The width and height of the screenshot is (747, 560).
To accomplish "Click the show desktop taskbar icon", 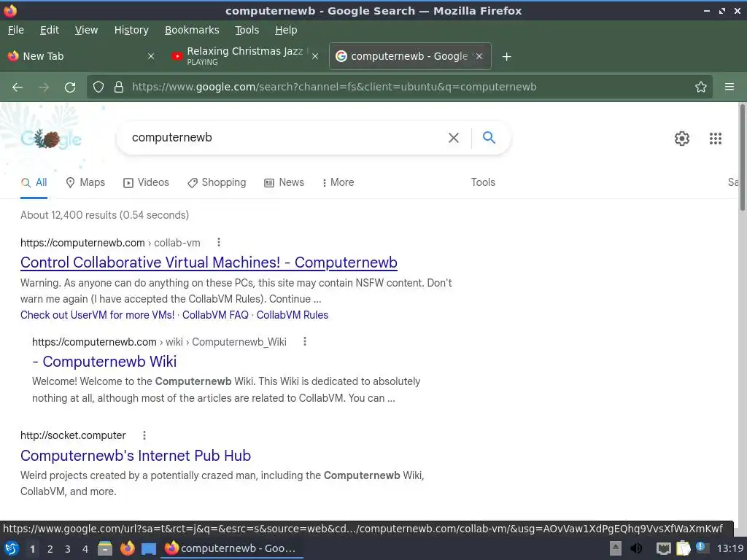I will [149, 549].
